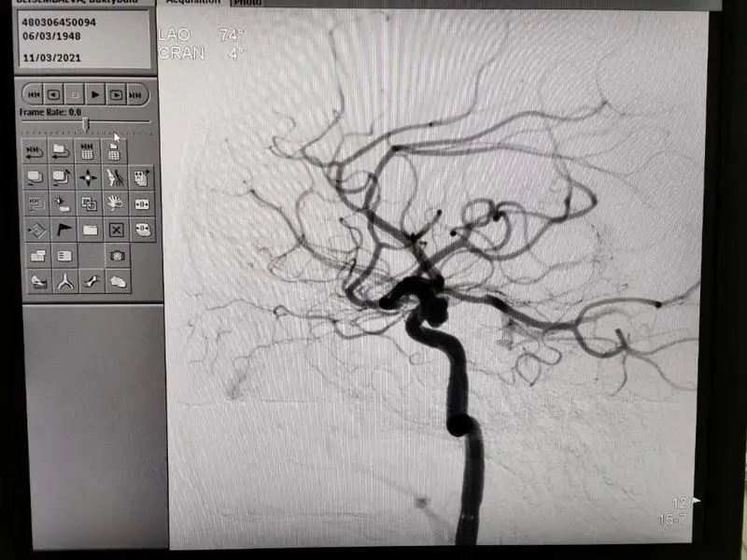Screen dimensions: 747x560
Task: Select study date 11/03/2021
Action: point(51,58)
